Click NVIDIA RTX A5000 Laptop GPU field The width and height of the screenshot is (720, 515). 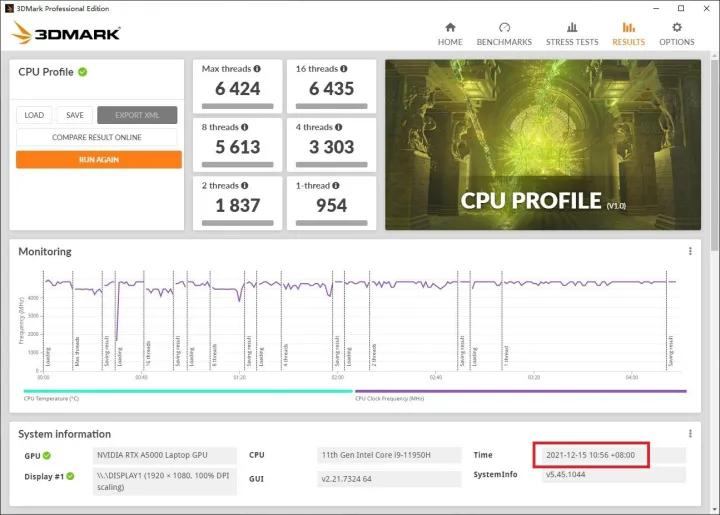pyautogui.click(x=164, y=455)
